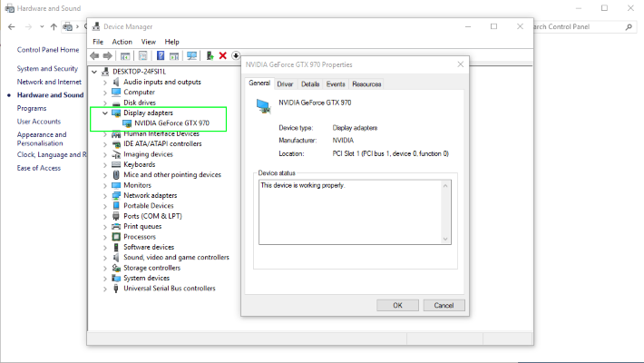
Task: Open User Accounts link
Action: (x=39, y=122)
